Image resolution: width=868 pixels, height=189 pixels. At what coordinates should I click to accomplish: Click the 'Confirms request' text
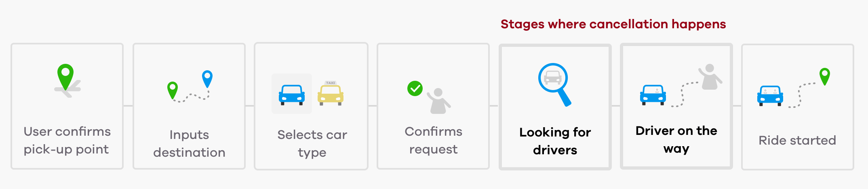coord(433,140)
